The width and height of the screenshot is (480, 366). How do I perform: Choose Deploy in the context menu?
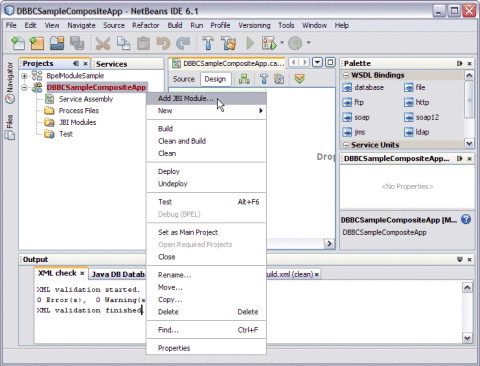click(206, 171)
